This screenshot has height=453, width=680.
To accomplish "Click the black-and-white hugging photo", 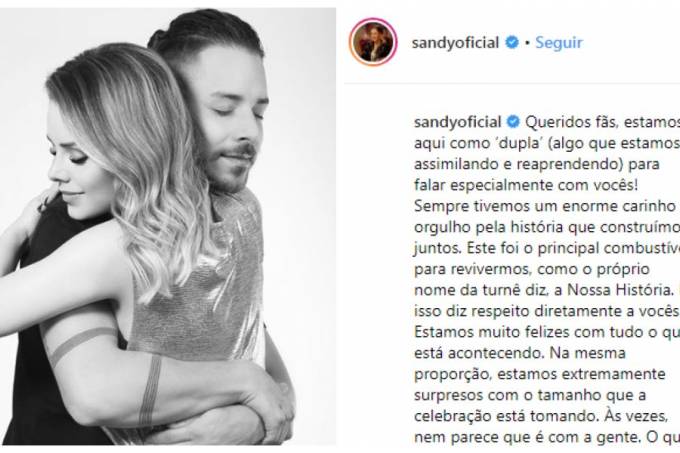I will pos(168,226).
